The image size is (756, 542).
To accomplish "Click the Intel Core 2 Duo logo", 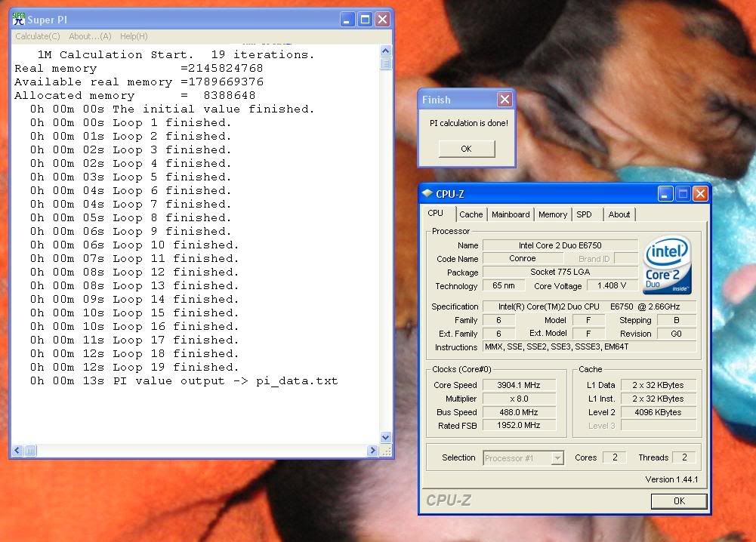I will coord(668,265).
